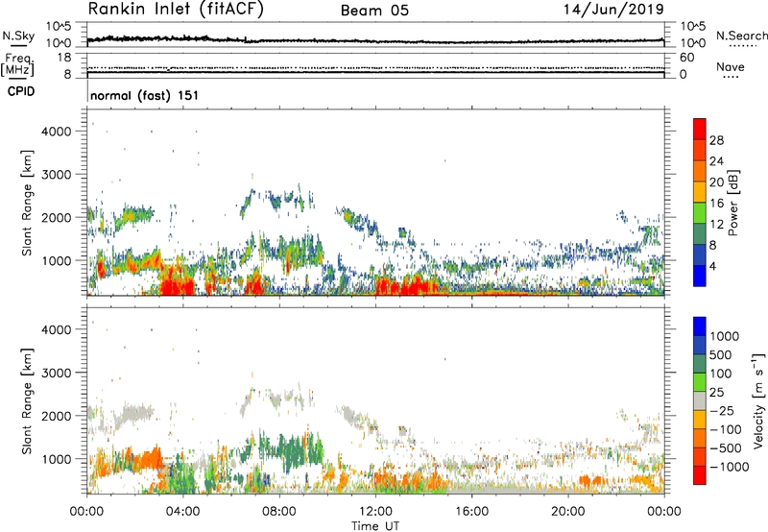The height and width of the screenshot is (532, 768).
Task: Click 'Slant Range [km]' label on power panel
Action: [x=27, y=203]
